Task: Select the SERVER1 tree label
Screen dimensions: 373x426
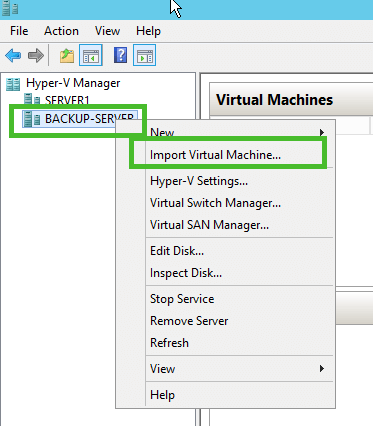Action: (67, 100)
